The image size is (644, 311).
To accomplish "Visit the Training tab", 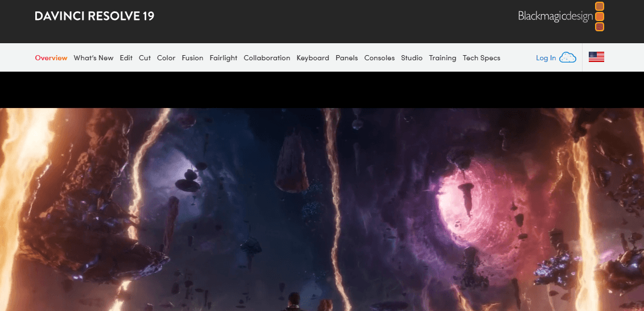I will pos(443,58).
